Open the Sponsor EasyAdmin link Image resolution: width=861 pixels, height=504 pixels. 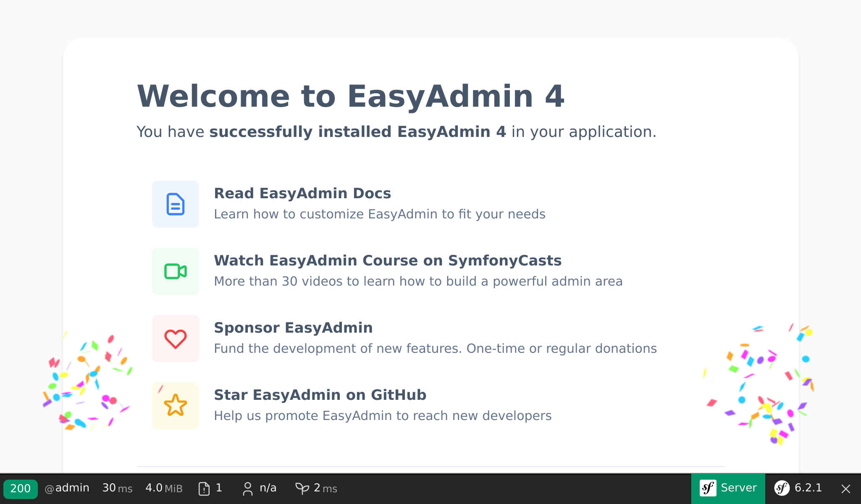click(293, 328)
